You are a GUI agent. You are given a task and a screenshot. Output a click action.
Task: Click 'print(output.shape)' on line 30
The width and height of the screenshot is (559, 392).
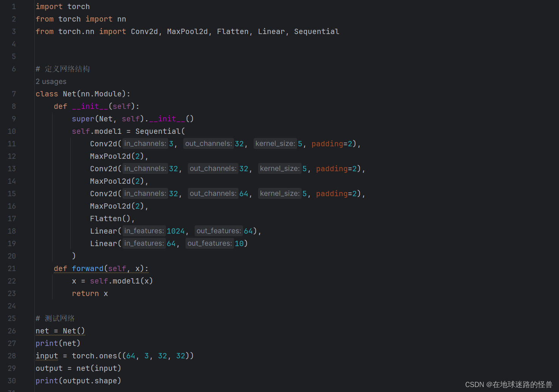[78, 381]
